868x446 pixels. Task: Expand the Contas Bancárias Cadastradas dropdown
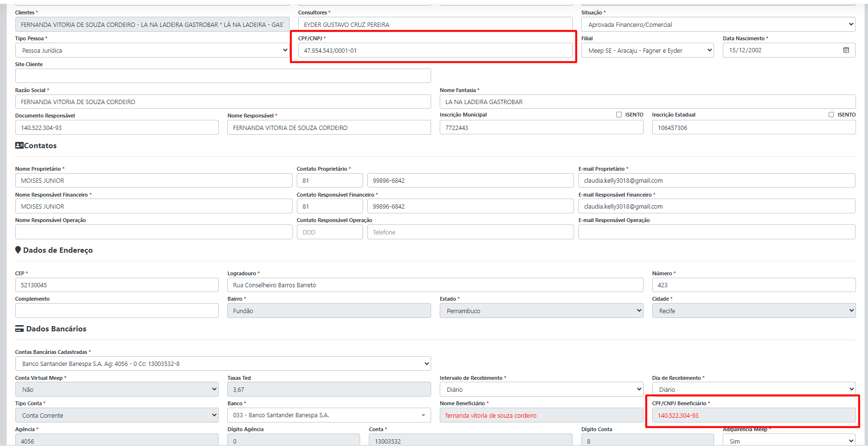coord(223,364)
